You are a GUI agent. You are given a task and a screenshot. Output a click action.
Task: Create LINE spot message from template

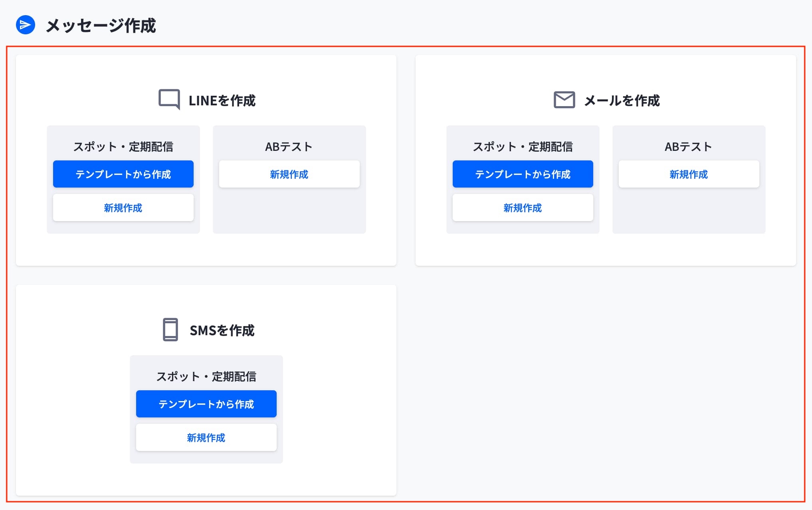click(123, 174)
